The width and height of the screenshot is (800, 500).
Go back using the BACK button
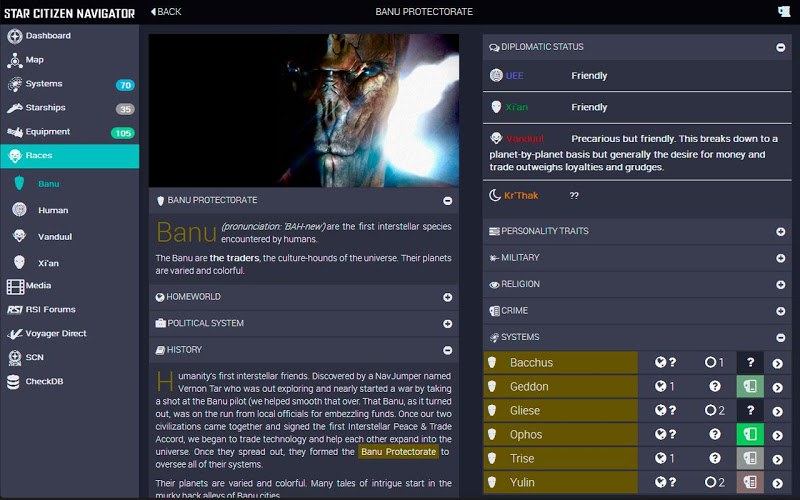166,11
